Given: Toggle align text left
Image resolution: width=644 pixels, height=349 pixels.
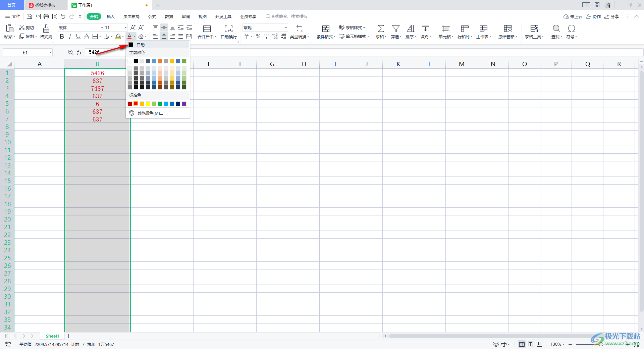Looking at the screenshot, I should pos(156,36).
